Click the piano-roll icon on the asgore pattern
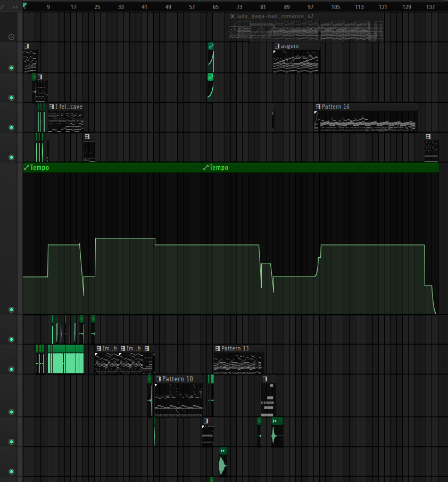 pyautogui.click(x=277, y=46)
